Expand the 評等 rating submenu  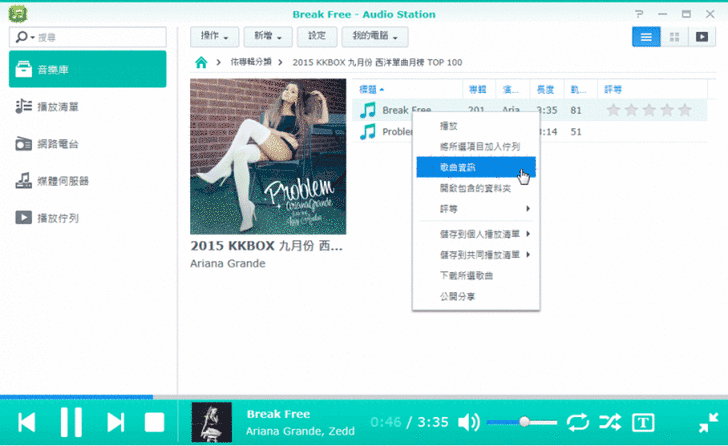click(476, 209)
